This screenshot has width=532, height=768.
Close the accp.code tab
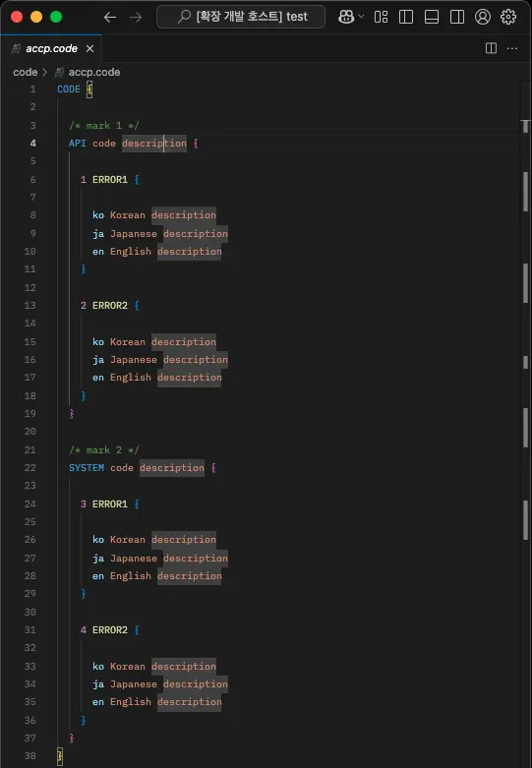[x=89, y=48]
